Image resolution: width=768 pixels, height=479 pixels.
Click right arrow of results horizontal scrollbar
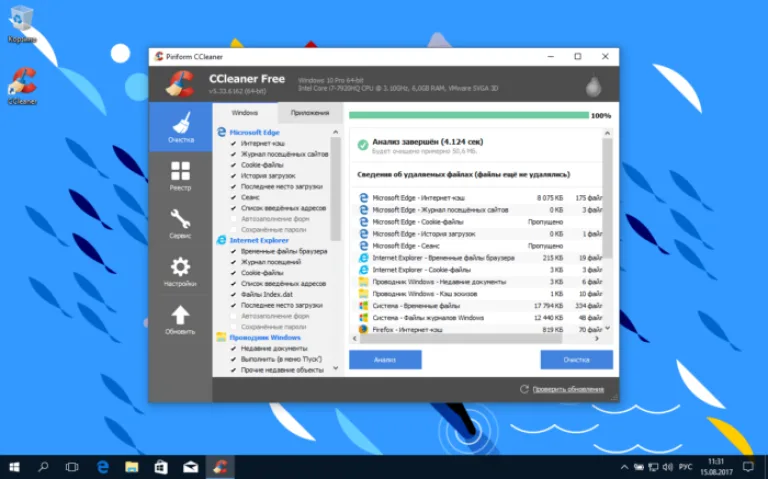pyautogui.click(x=597, y=338)
